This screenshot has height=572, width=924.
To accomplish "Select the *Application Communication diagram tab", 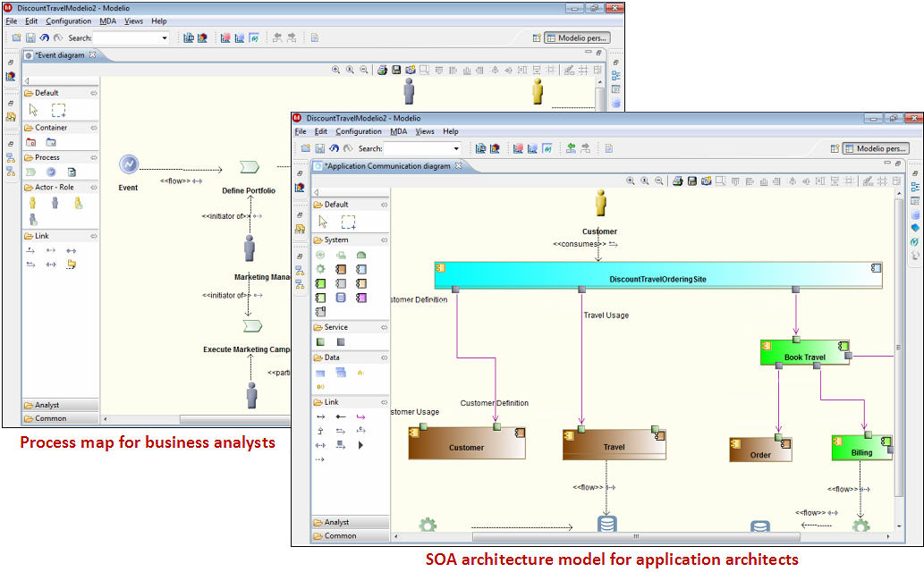I will pos(388,166).
